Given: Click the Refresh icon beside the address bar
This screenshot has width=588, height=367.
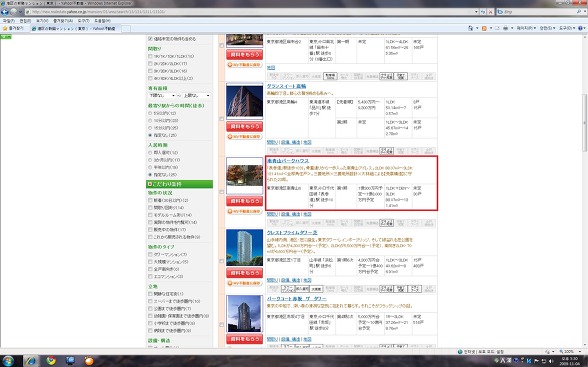Looking at the screenshot, I should tap(483, 12).
